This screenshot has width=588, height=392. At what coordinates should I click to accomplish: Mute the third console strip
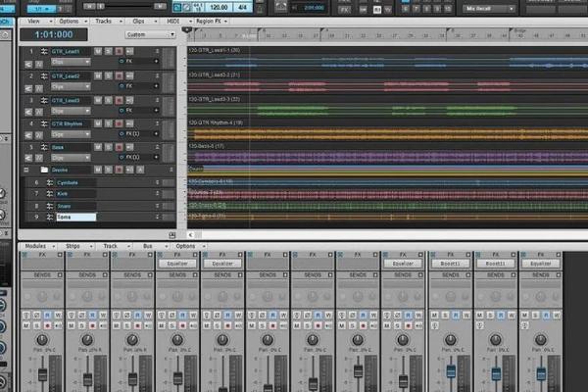(x=117, y=325)
